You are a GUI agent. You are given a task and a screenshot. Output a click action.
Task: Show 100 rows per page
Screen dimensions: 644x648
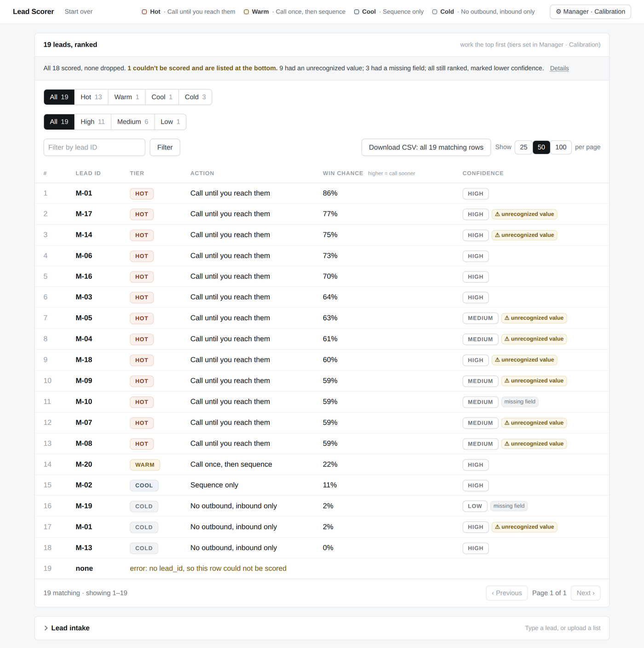[561, 147]
